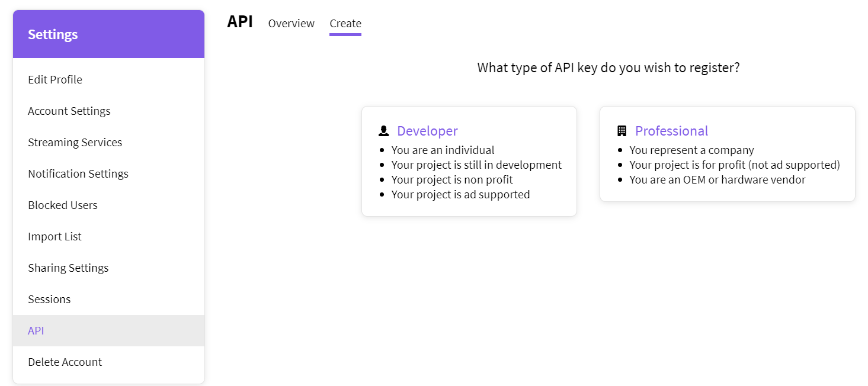Go to Account Settings
Viewport: 868px width, 386px height.
[69, 111]
